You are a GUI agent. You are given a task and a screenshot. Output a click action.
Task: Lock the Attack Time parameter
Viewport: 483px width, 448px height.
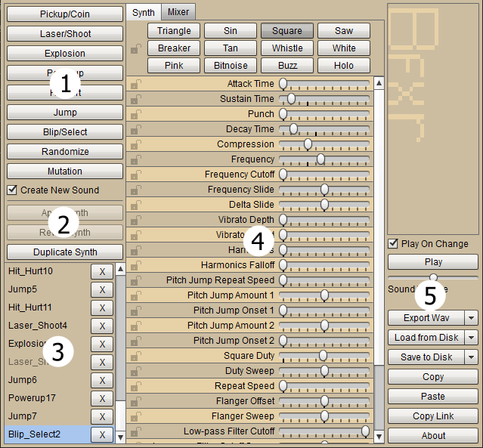(135, 85)
